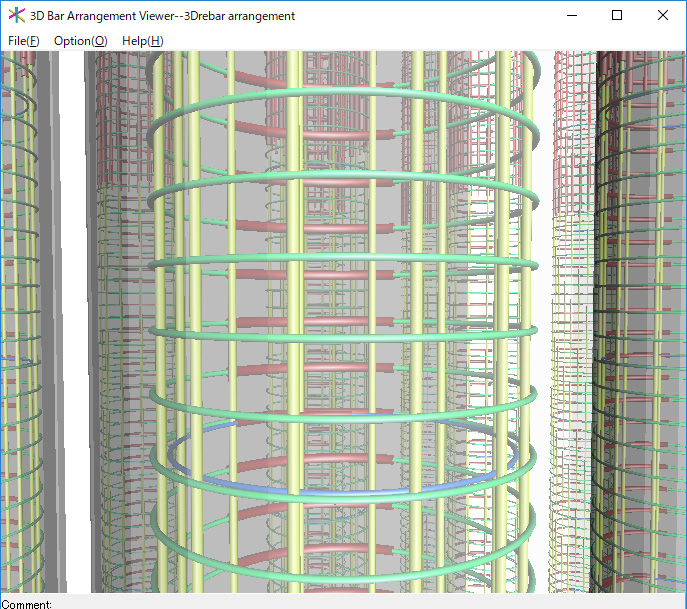Click the window title bar text
The height and width of the screenshot is (609, 687).
pos(163,16)
